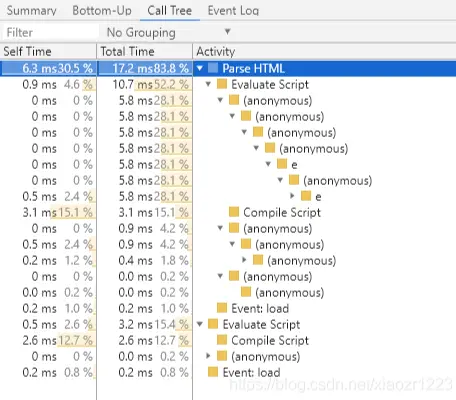Click the Filter input field
456x400 pixels.
click(50, 32)
